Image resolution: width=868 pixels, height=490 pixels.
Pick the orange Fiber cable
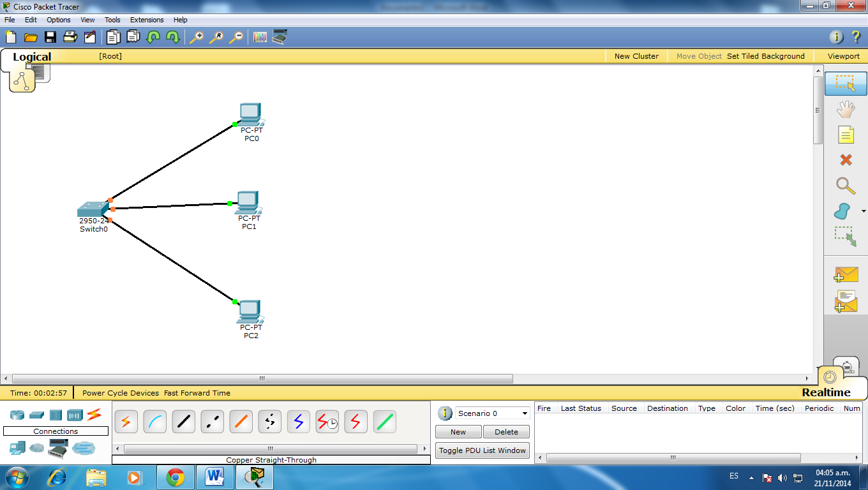tap(241, 422)
